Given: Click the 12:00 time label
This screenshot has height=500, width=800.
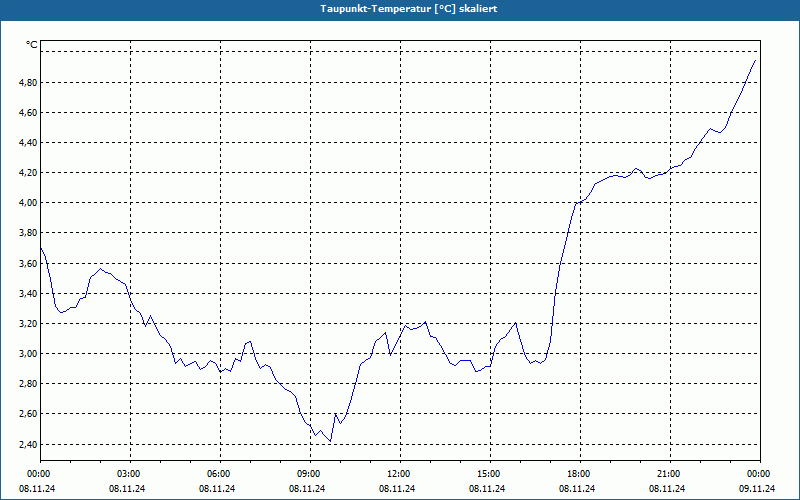Looking at the screenshot, I should [x=398, y=474].
